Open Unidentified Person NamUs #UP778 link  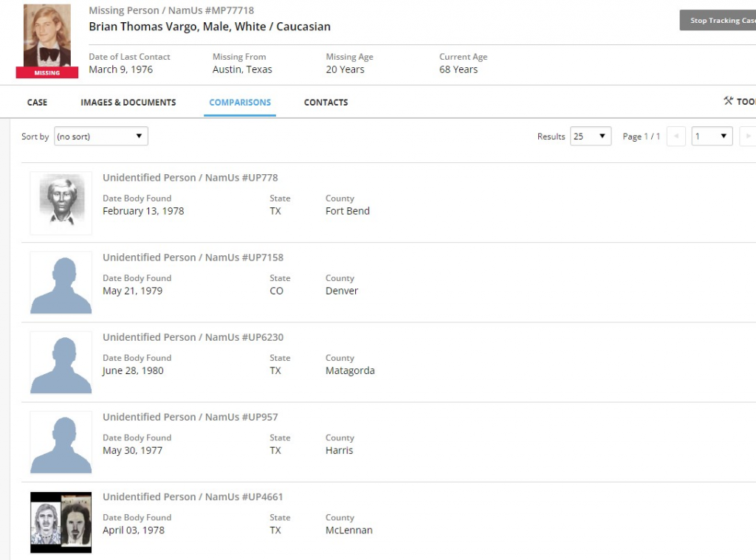click(x=190, y=178)
